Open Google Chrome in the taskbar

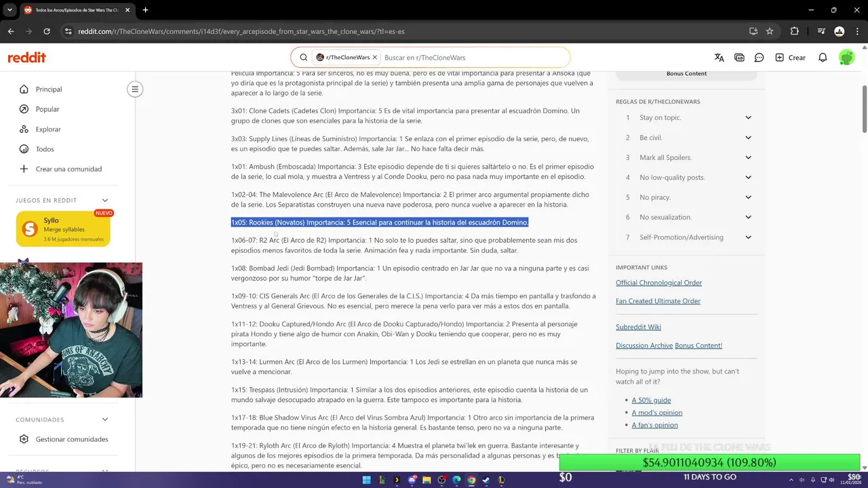(x=471, y=480)
